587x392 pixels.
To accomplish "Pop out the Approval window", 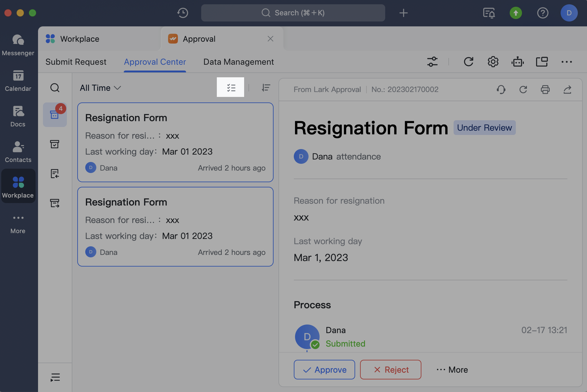I will (542, 62).
